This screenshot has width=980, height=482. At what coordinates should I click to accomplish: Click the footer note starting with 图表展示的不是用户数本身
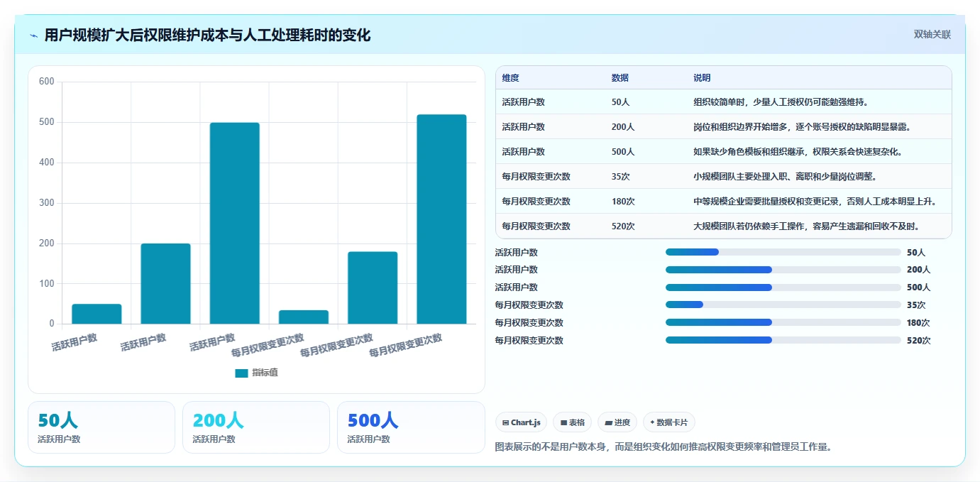663,447
